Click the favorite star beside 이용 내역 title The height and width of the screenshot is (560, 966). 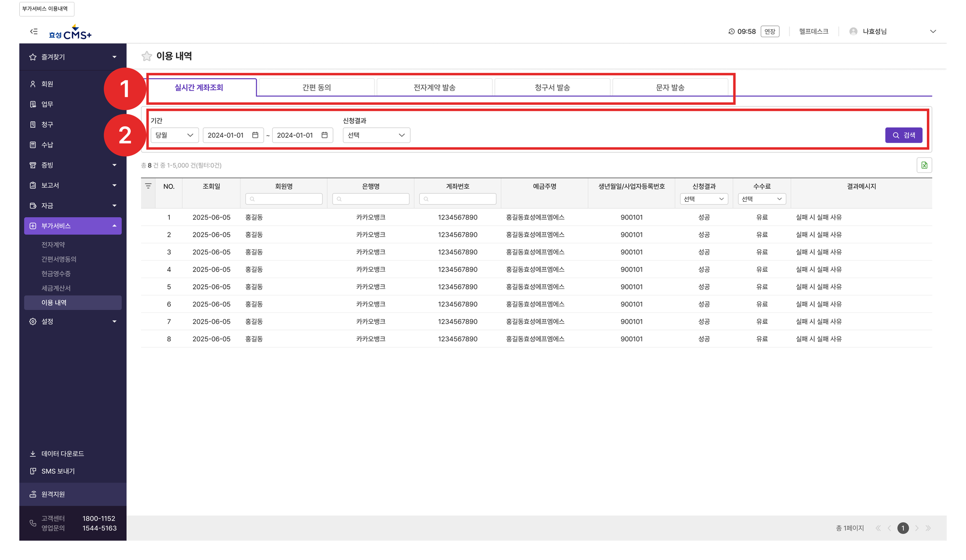[x=147, y=56]
